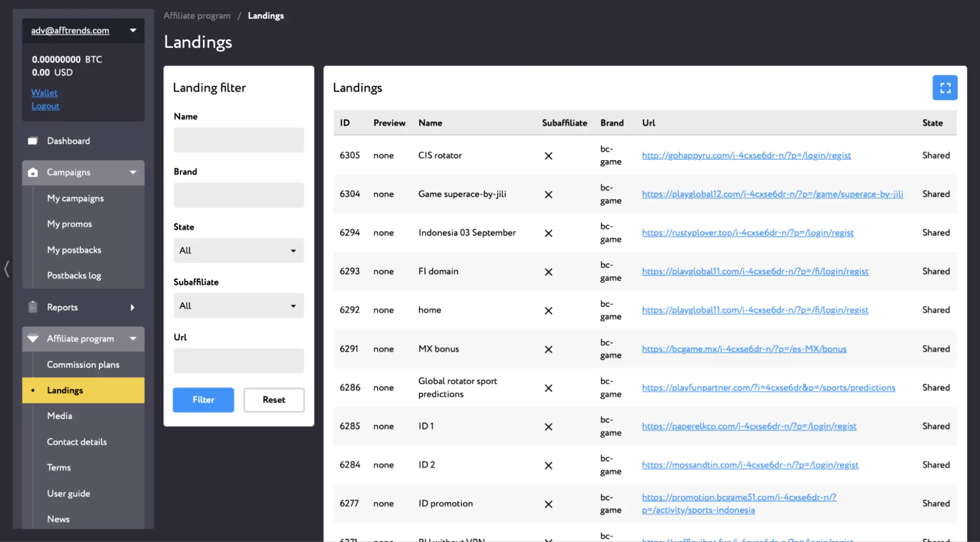
Task: Collapse the sidebar using left edge chevron
Action: (x=6, y=269)
